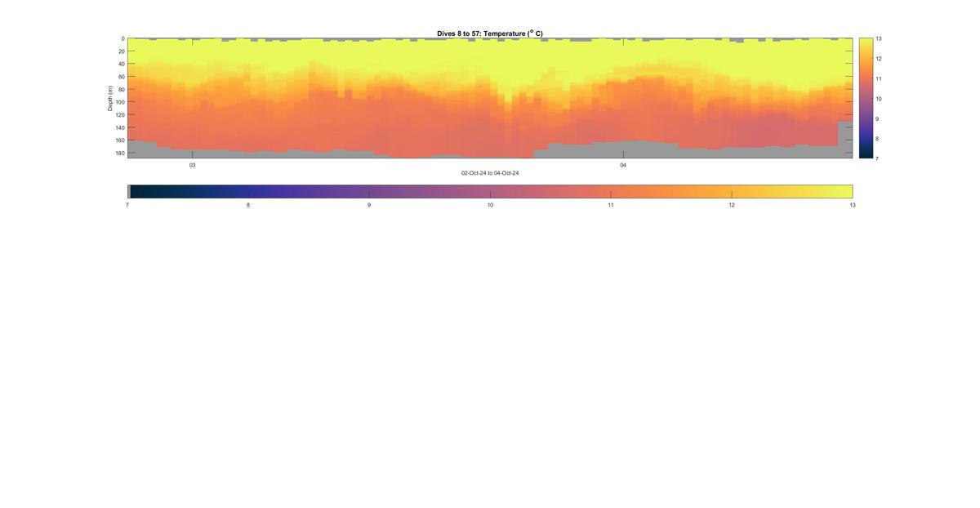Pick tick '11' under the horizontal colorbar

tap(611, 205)
